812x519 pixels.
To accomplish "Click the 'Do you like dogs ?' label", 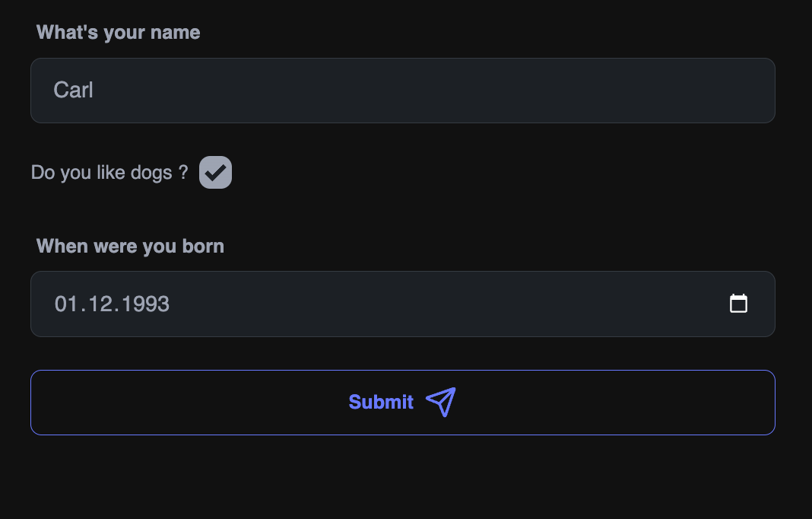I will point(109,173).
